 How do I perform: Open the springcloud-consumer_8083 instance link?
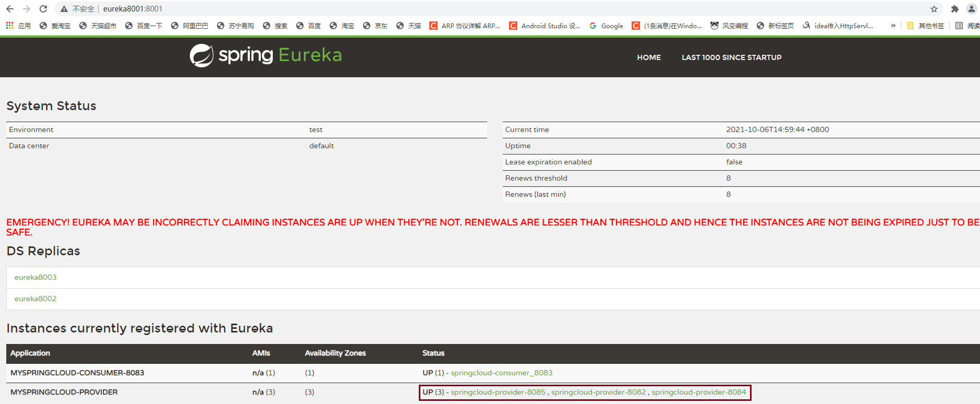click(x=502, y=373)
